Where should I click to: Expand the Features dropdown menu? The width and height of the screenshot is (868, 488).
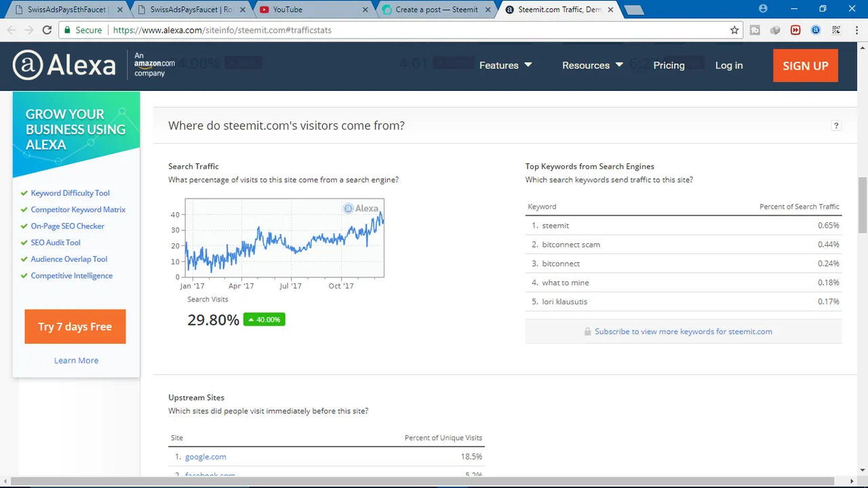click(505, 65)
